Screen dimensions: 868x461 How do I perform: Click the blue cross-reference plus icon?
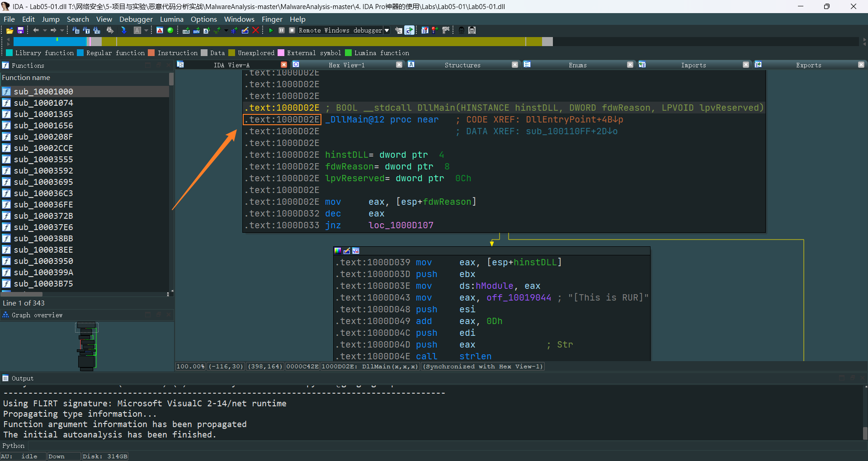point(234,30)
